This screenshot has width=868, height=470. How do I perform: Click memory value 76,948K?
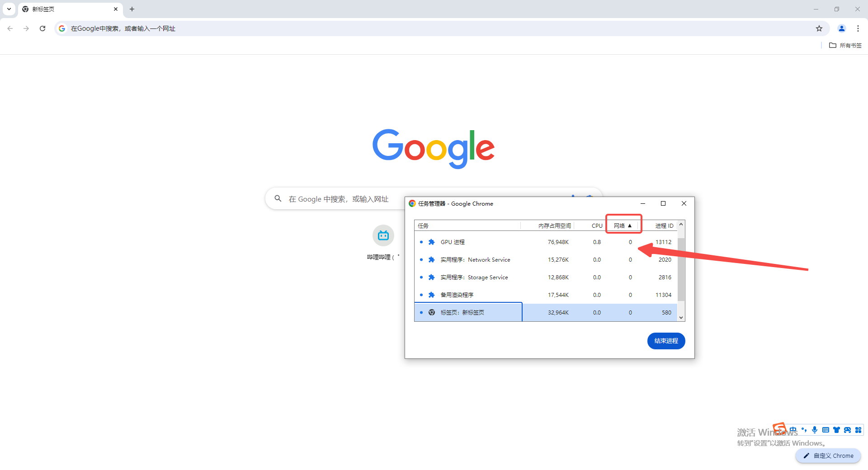click(x=558, y=242)
